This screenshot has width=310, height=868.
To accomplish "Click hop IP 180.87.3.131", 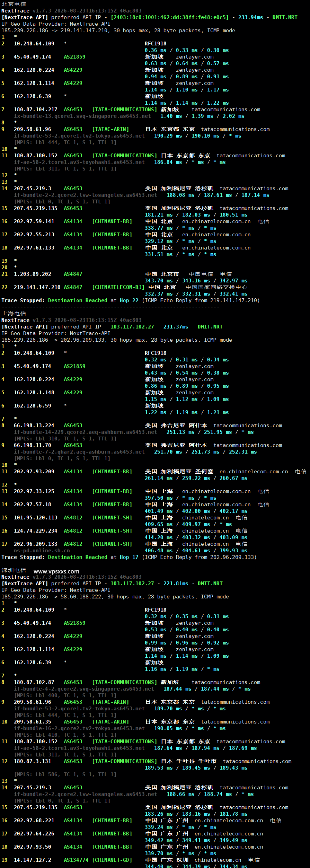I will pos(33,761).
